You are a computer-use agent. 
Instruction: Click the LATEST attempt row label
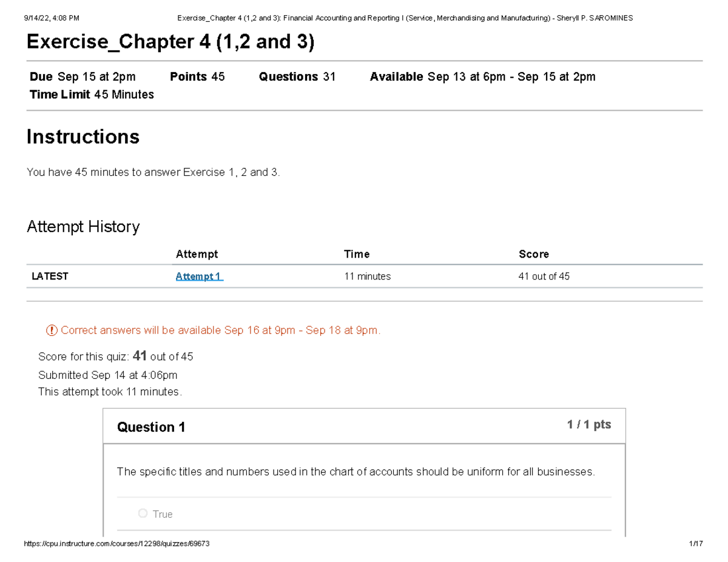point(50,276)
